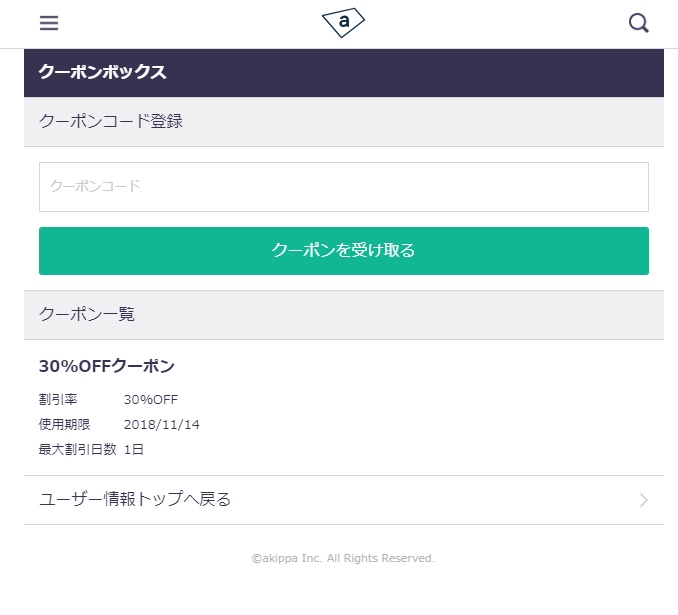Image resolution: width=678 pixels, height=615 pixels.
Task: Click the クーポンボックス title bar
Action: (x=344, y=73)
